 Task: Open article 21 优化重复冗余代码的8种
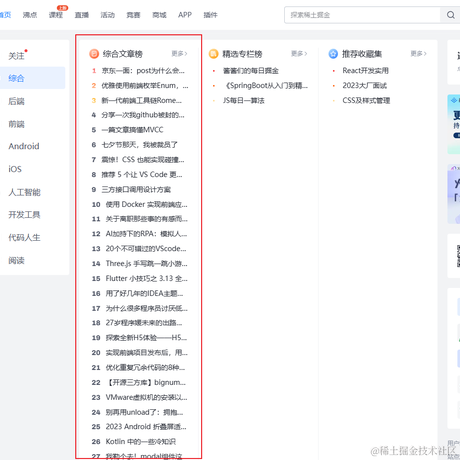[x=145, y=367]
